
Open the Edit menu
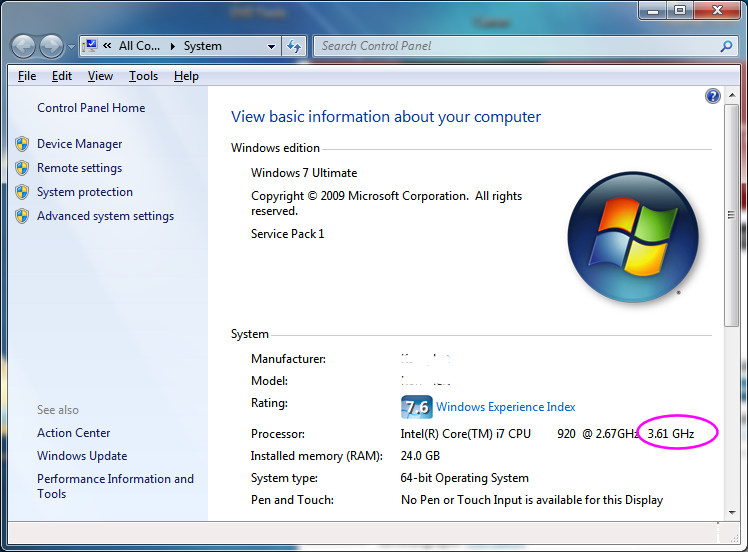62,76
